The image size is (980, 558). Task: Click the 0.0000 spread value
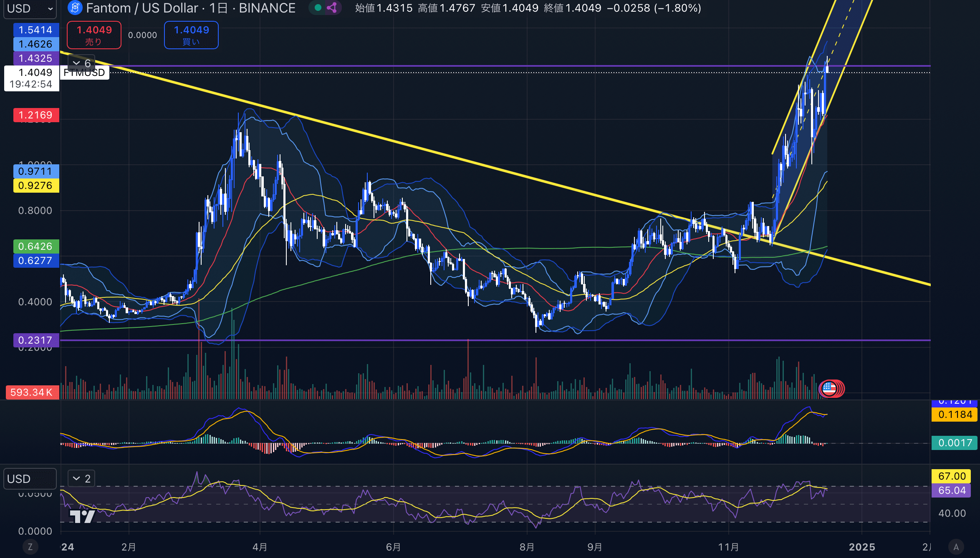click(x=143, y=35)
